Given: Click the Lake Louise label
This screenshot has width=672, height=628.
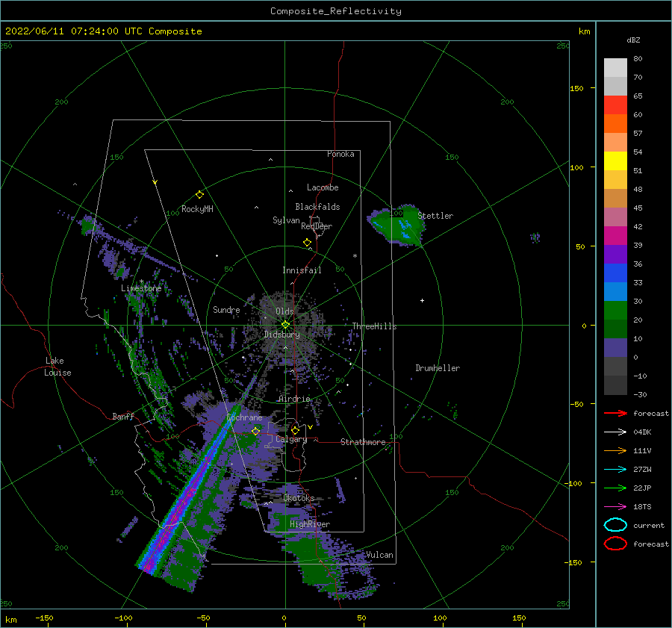Looking at the screenshot, I should coord(57,367).
